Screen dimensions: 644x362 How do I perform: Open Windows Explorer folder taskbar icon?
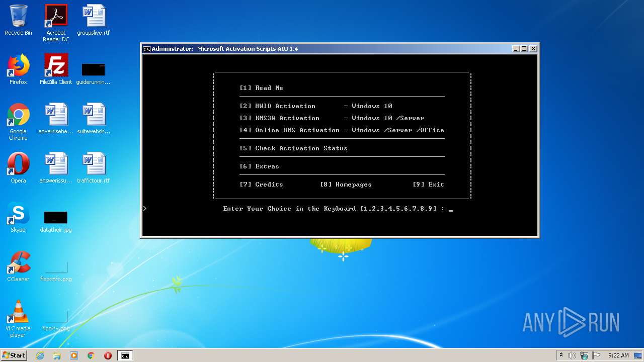point(57,355)
